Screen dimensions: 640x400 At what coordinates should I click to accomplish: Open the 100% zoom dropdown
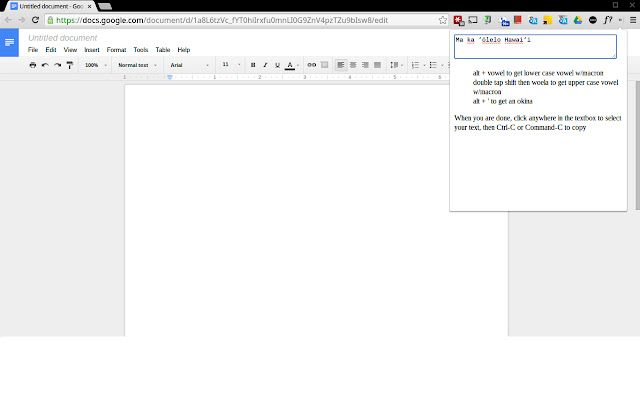pyautogui.click(x=95, y=65)
